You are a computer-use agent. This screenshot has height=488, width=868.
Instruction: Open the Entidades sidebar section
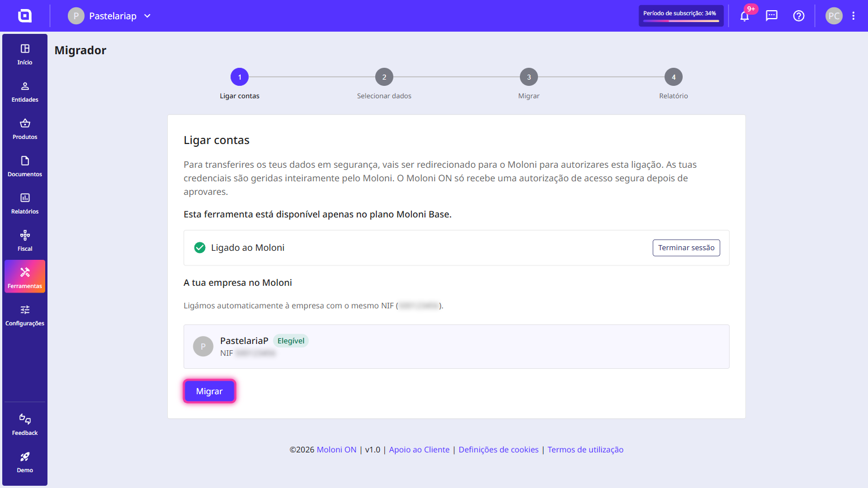(x=25, y=92)
